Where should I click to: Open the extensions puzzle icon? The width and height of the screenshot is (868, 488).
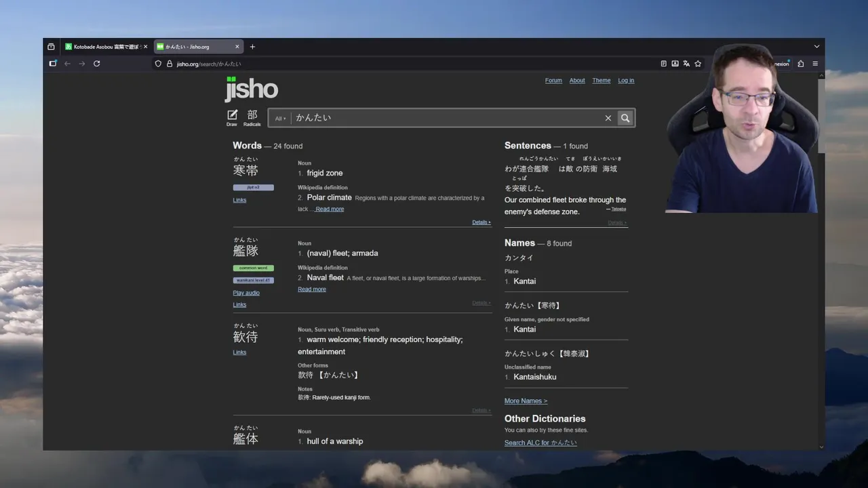[x=801, y=64]
